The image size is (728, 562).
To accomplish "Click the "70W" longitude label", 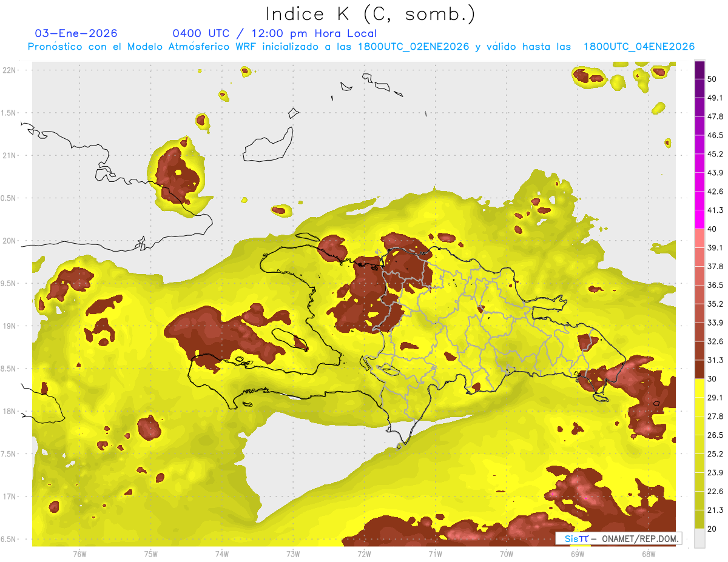I will 507,554.
